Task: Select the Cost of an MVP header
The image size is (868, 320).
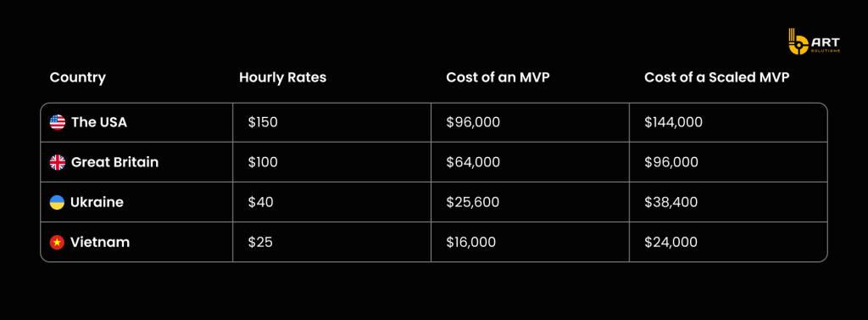Action: (498, 77)
